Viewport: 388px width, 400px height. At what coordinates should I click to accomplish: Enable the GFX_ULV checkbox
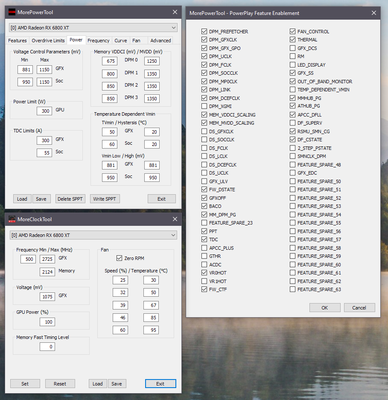tap(204, 181)
